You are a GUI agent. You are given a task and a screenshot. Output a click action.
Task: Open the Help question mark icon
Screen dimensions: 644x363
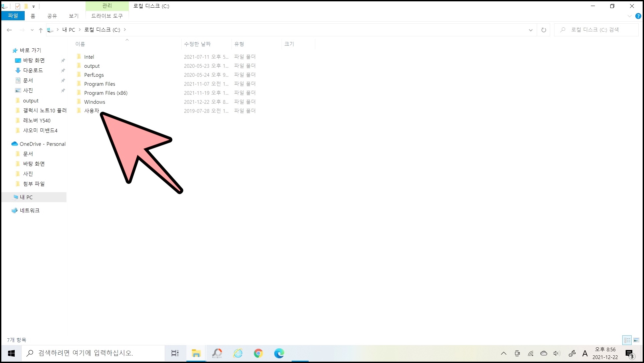[638, 16]
